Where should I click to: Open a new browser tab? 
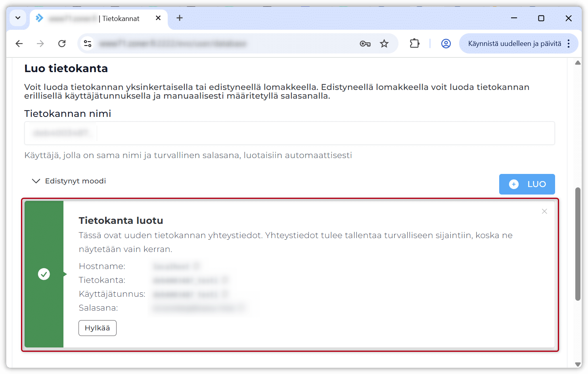[180, 18]
